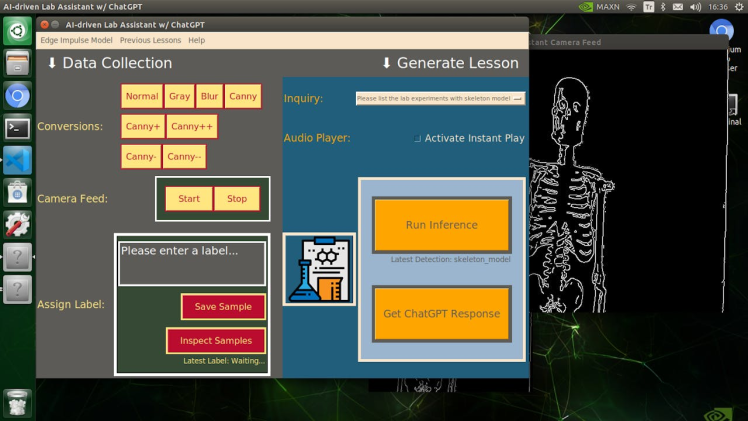Click the Chromium desktop icon
Screen dimensions: 748x421
pyautogui.click(x=721, y=31)
